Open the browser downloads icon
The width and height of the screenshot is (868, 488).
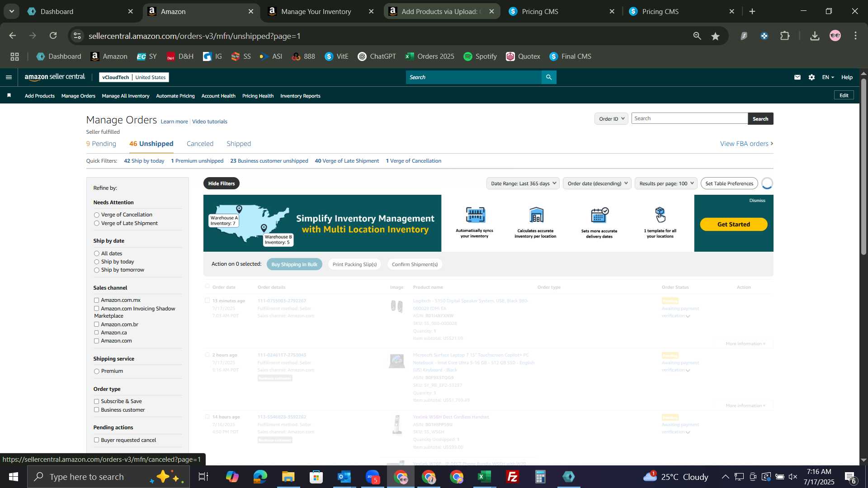[815, 36]
